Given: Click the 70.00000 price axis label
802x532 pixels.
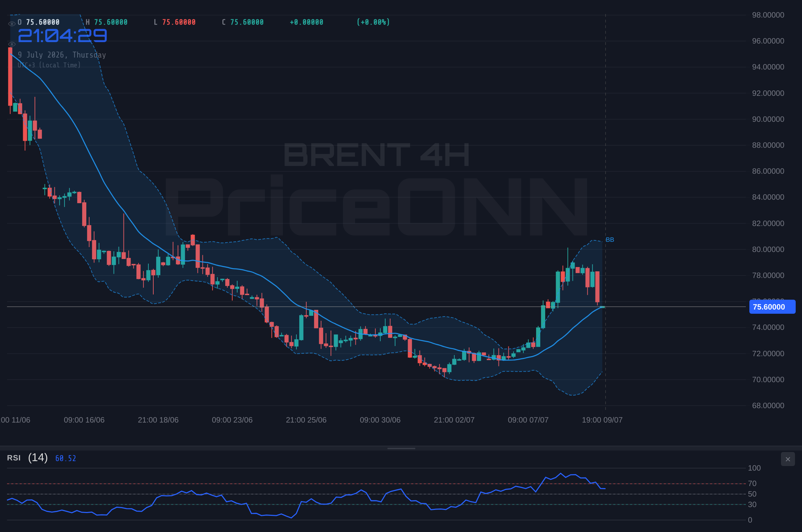Looking at the screenshot, I should 768,380.
